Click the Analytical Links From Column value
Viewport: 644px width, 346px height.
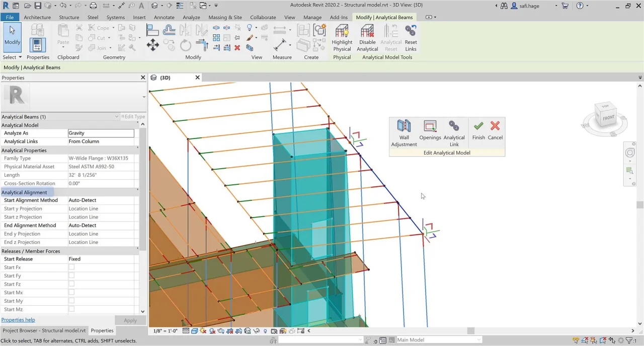[x=102, y=142]
